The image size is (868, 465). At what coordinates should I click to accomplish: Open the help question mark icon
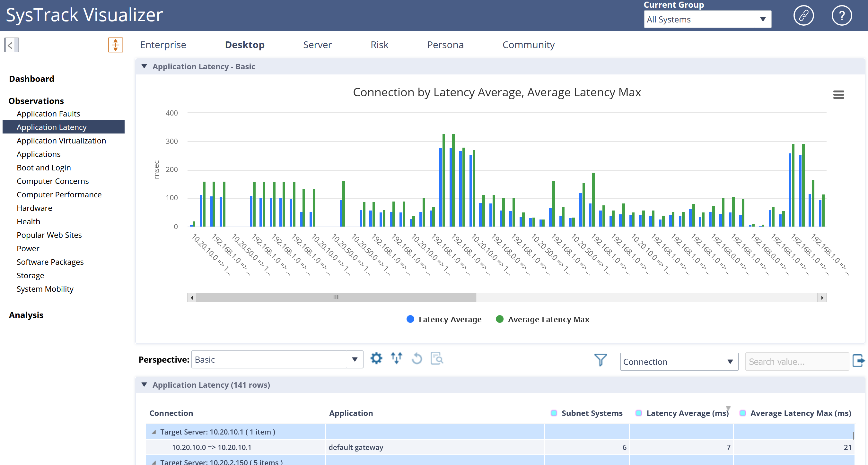(841, 15)
